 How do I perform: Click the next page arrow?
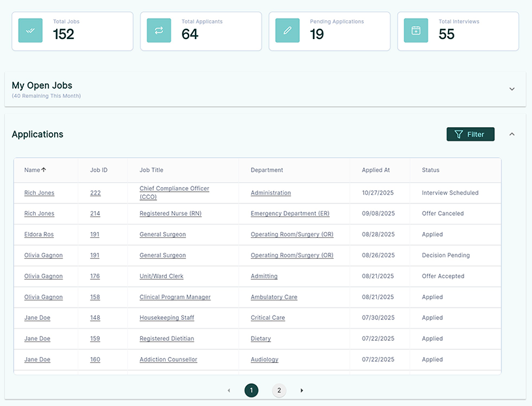tap(301, 390)
